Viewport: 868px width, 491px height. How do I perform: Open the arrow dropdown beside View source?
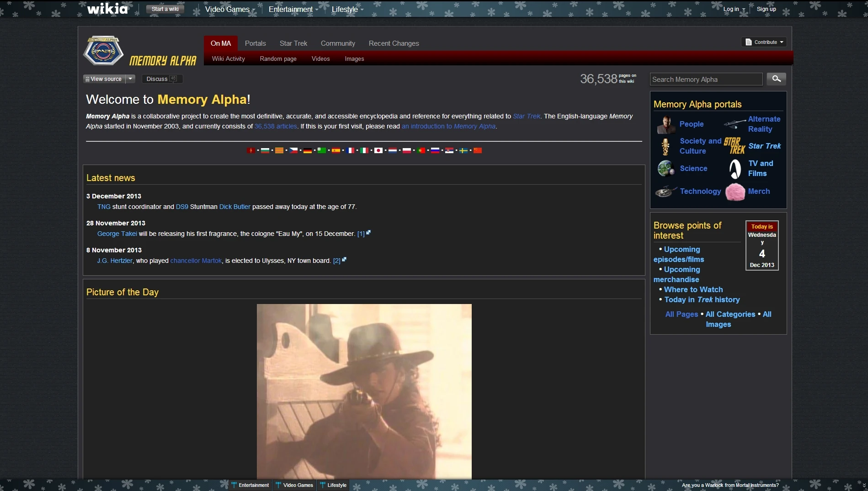pos(130,79)
